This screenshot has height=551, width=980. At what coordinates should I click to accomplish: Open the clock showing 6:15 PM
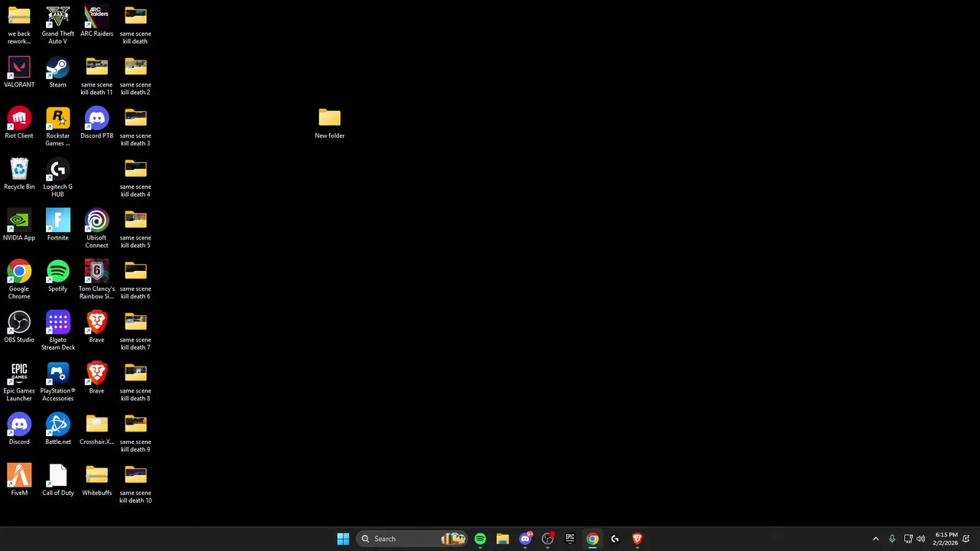946,539
